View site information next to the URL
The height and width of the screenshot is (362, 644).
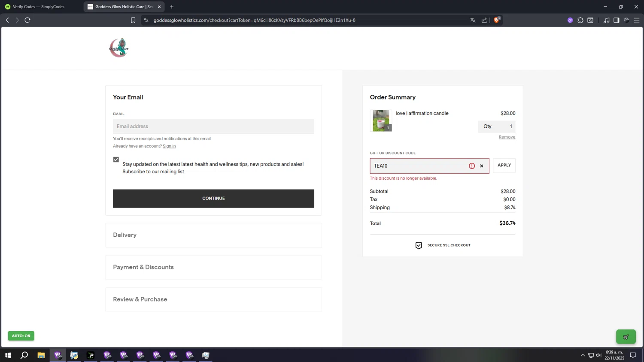tap(146, 20)
